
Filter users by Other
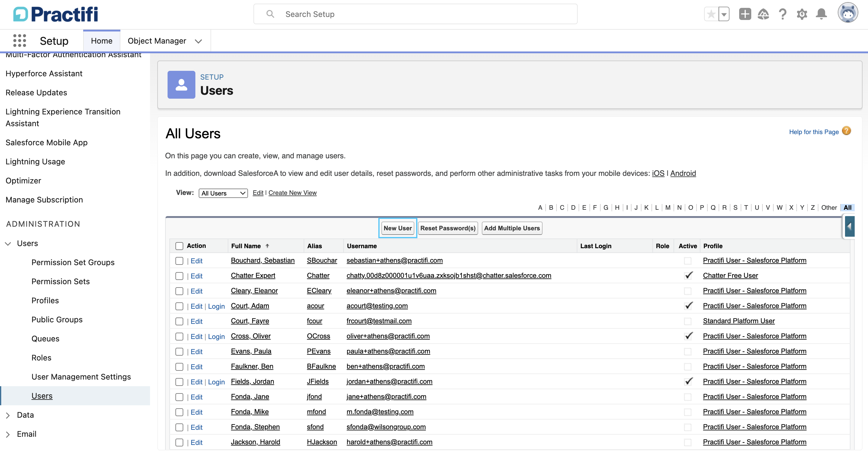click(x=829, y=207)
